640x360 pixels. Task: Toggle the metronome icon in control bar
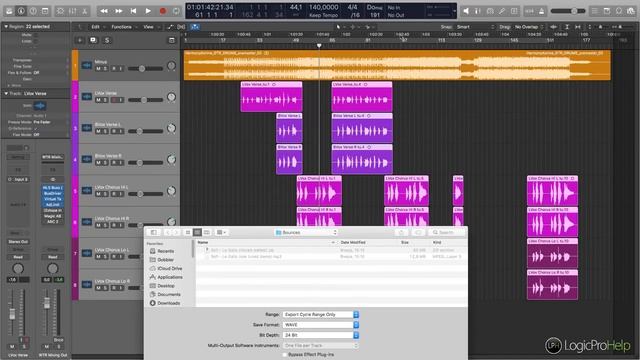[542, 11]
